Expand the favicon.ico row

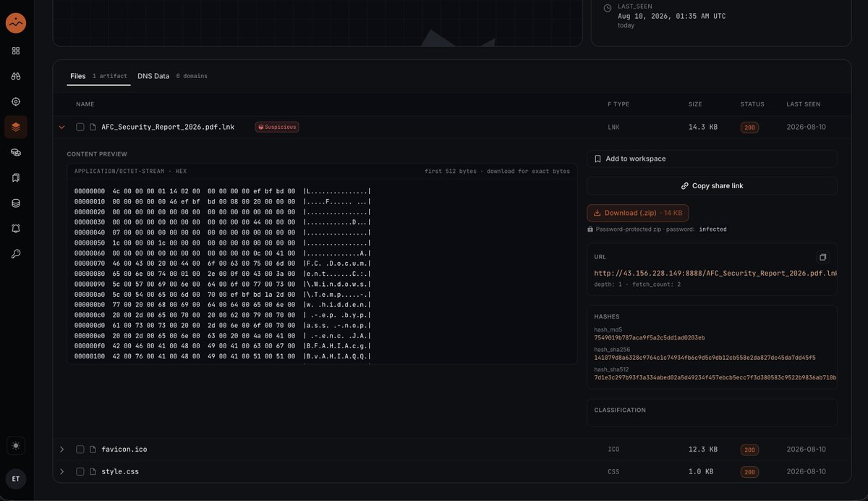tap(61, 450)
